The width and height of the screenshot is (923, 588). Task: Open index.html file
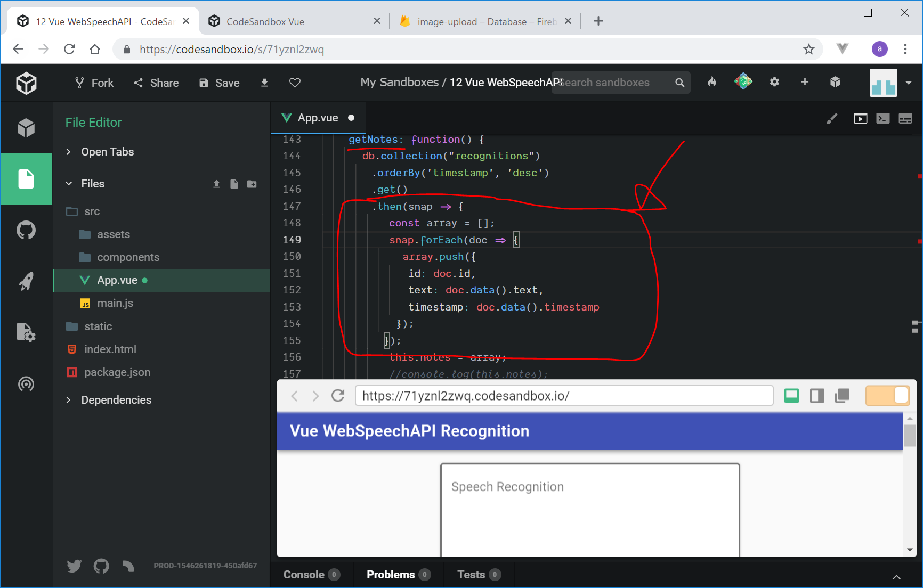click(161, 349)
